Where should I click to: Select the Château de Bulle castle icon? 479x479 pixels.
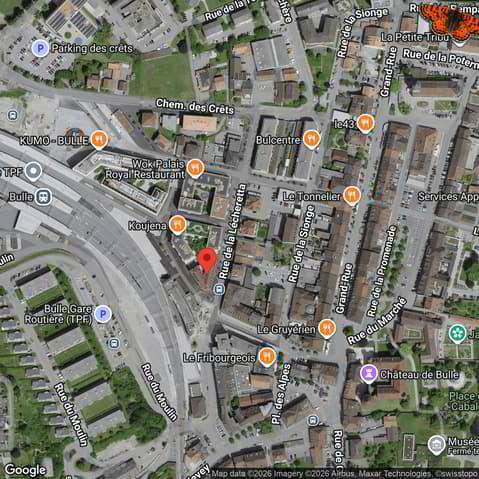point(369,374)
